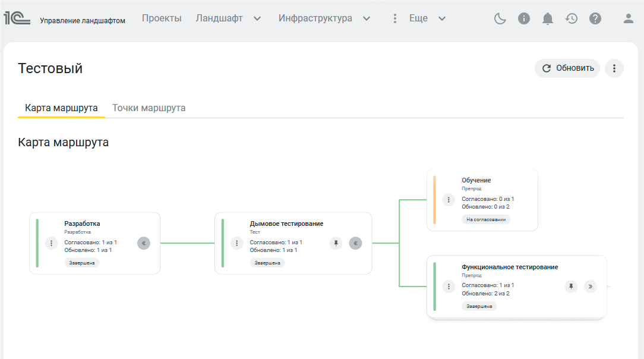Collapse the Разработка card with the chevron
The image size is (644, 359).
(143, 243)
